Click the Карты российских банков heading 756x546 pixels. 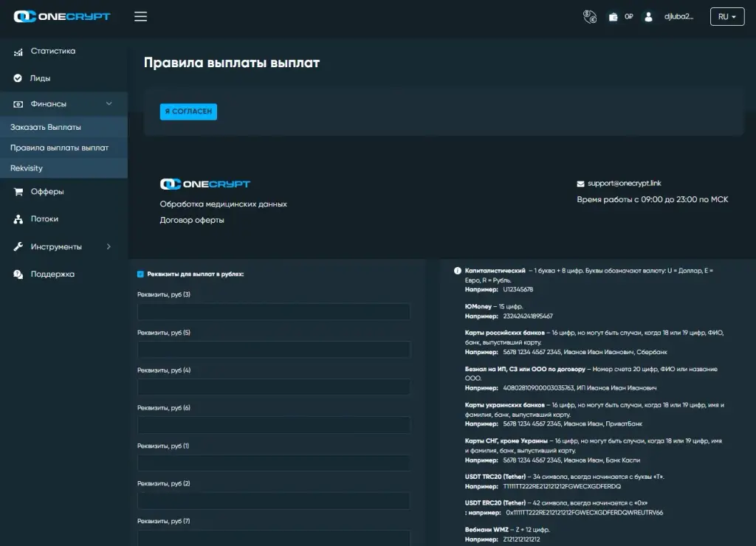point(504,333)
